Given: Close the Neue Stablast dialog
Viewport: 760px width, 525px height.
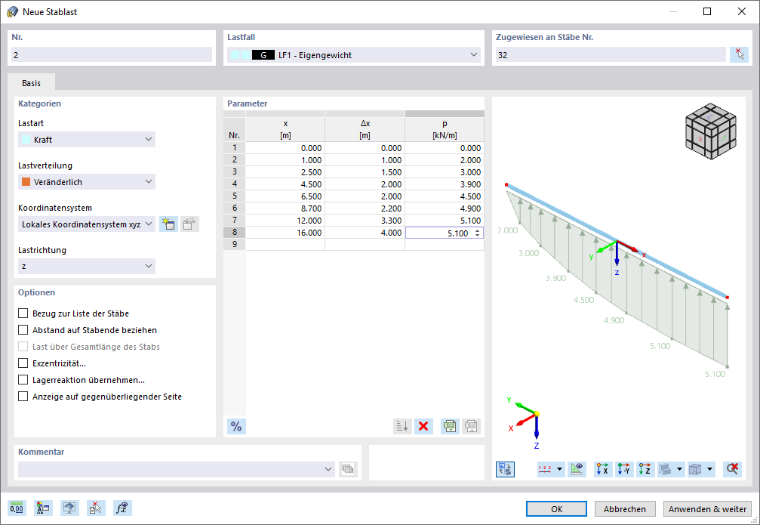Looking at the screenshot, I should pyautogui.click(x=742, y=12).
